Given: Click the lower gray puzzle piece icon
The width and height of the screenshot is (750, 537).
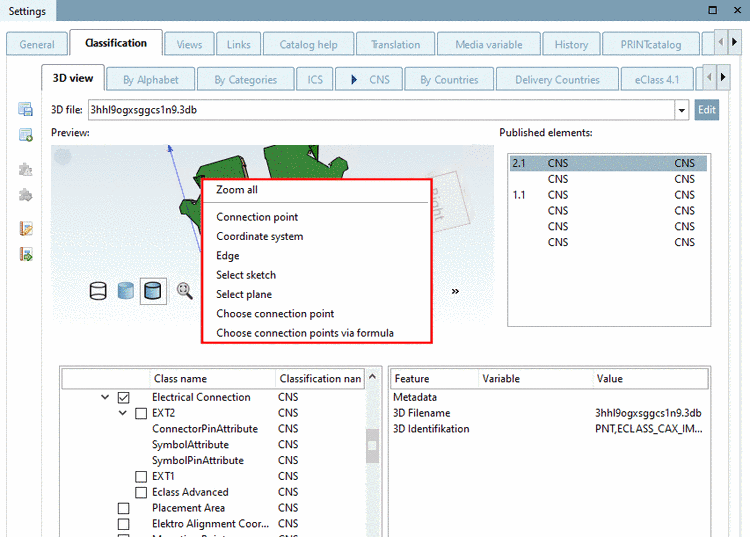Looking at the screenshot, I should (x=25, y=195).
